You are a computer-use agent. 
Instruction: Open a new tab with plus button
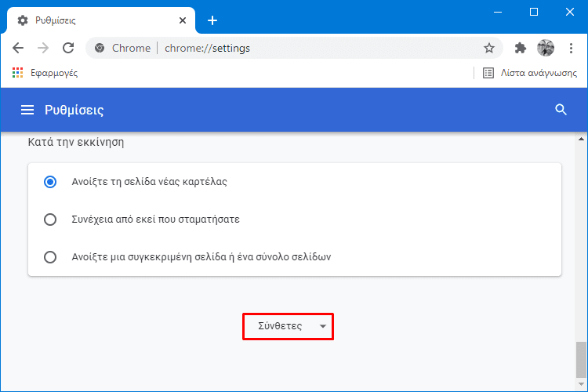(212, 20)
